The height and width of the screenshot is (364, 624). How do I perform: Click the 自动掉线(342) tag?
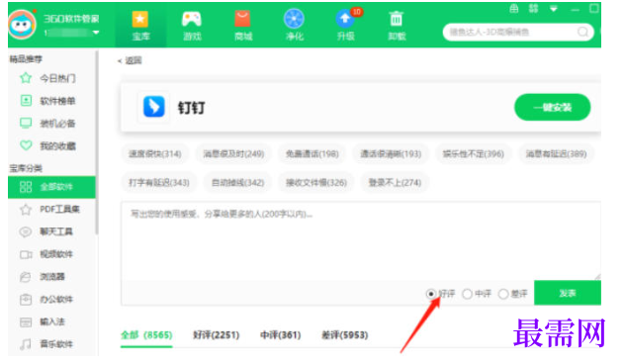237,182
